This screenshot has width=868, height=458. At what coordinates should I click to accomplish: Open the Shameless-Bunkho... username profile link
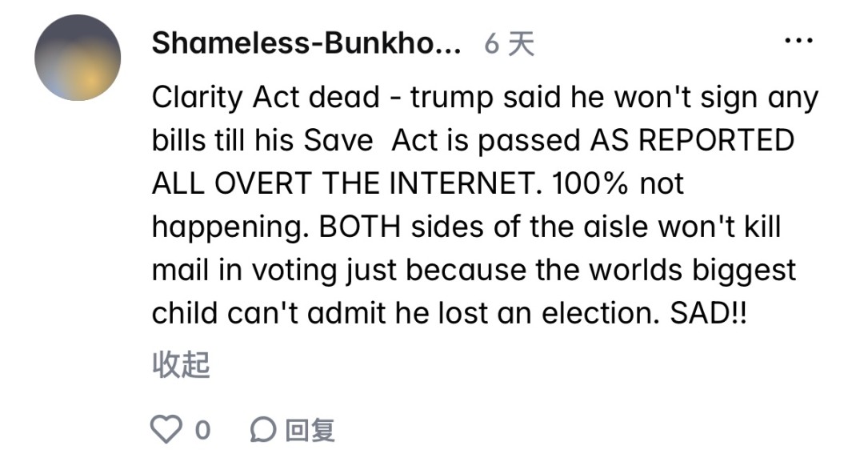306,44
